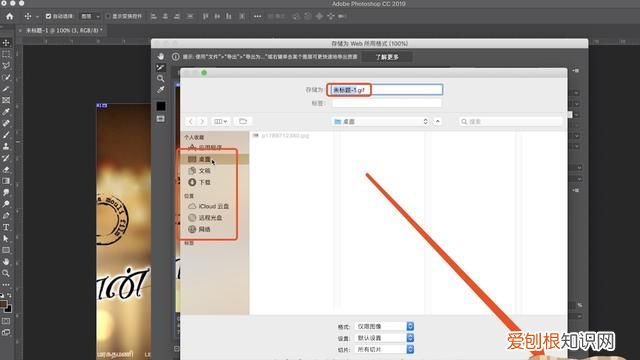The height and width of the screenshot is (360, 640).
Task: Select 远程光盘 in the sidebar
Action: tap(215, 218)
